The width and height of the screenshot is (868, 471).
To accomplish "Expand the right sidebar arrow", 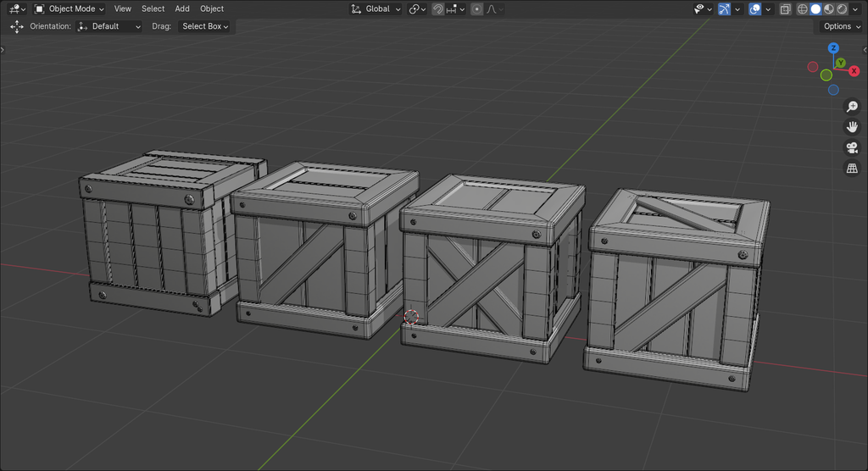I will [865, 50].
